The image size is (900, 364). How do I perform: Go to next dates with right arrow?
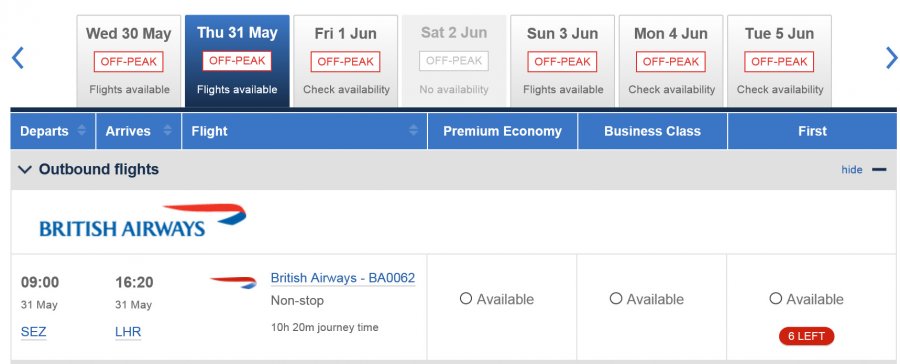(892, 58)
